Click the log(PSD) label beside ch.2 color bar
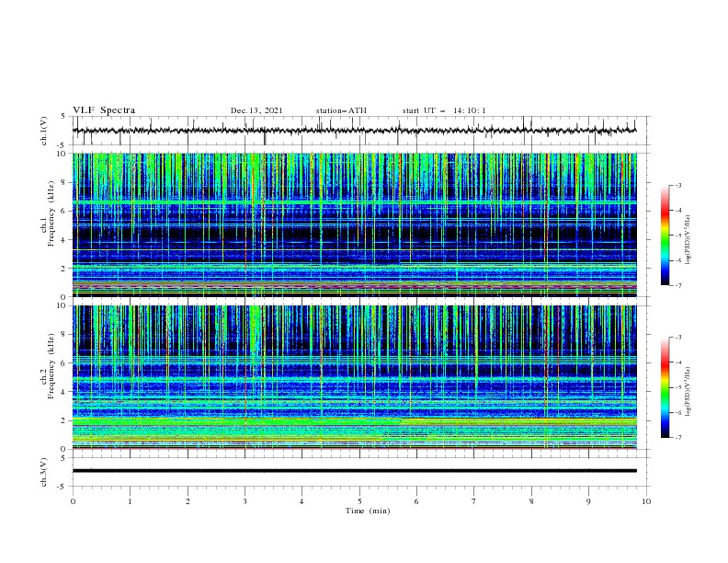728x563 pixels. [x=688, y=392]
